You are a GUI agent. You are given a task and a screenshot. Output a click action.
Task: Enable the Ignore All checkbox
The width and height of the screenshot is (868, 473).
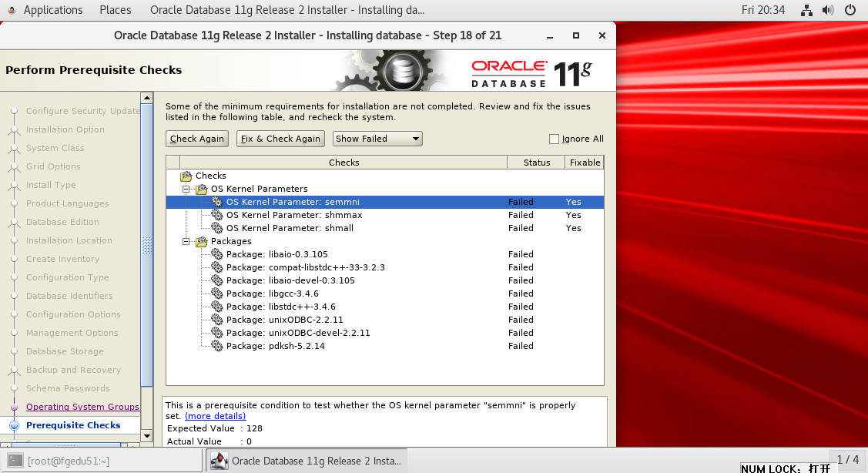(554, 139)
